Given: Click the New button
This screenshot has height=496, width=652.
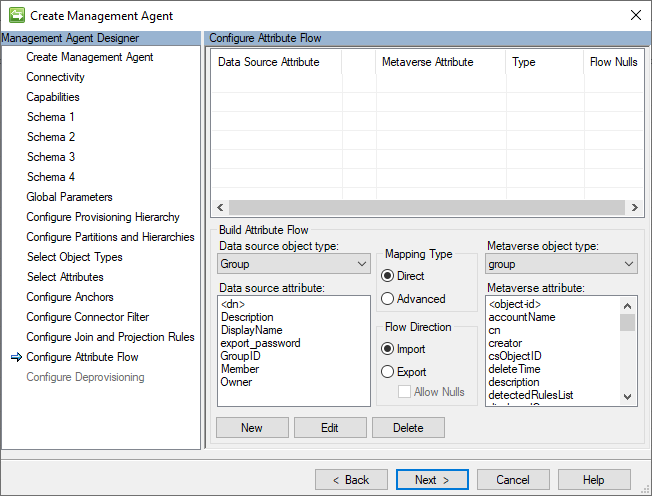Looking at the screenshot, I should [x=252, y=428].
